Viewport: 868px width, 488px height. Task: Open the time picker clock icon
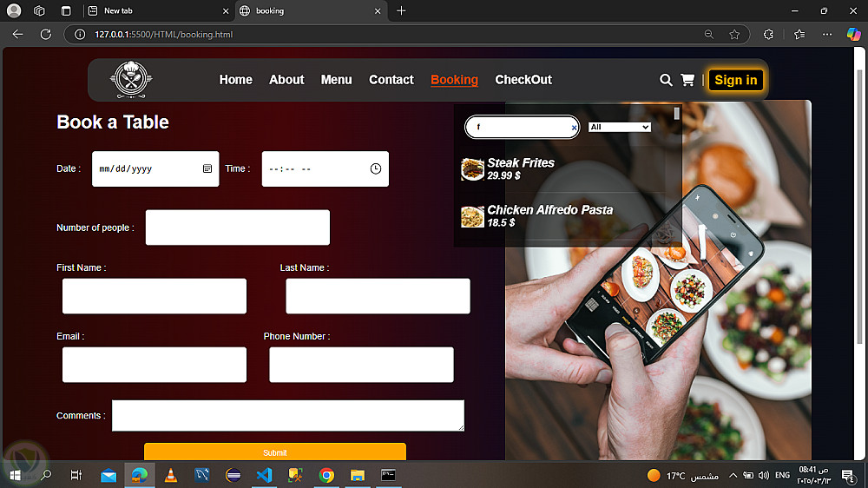pyautogui.click(x=375, y=168)
